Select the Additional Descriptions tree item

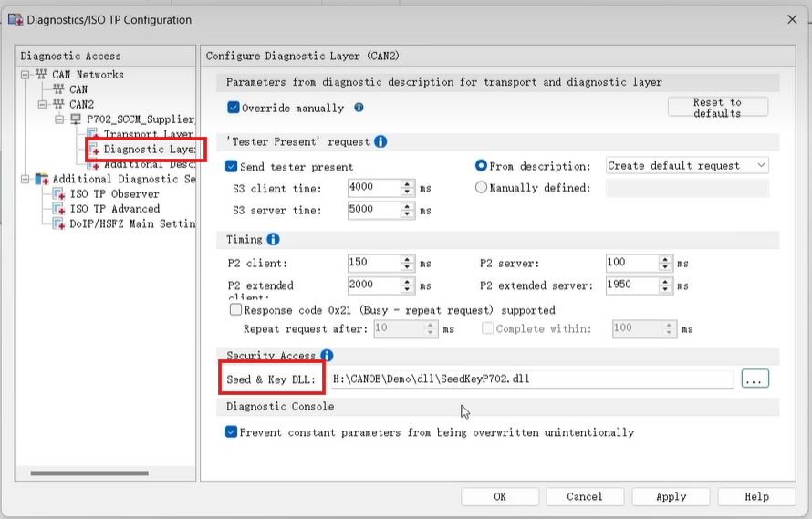tap(150, 164)
